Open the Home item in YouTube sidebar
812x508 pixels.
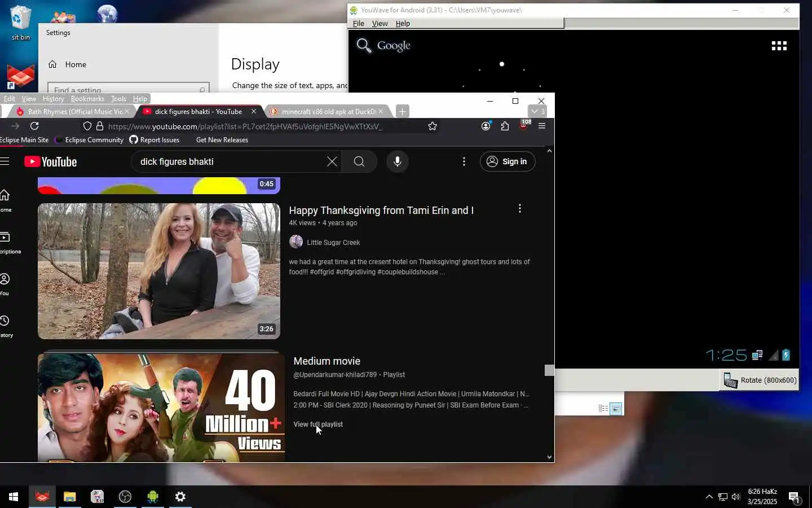point(6,201)
